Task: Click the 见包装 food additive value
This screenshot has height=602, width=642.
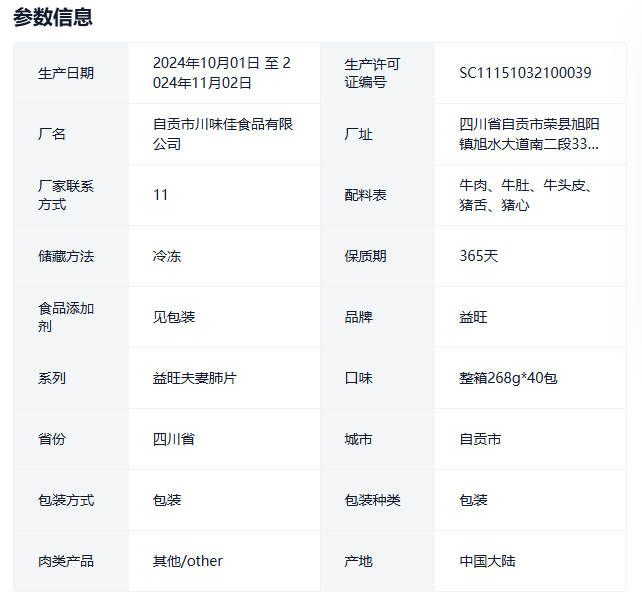Action: [174, 317]
